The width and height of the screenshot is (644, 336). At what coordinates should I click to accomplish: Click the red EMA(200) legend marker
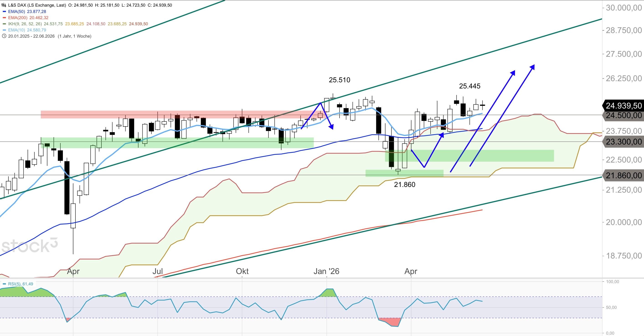coord(4,18)
